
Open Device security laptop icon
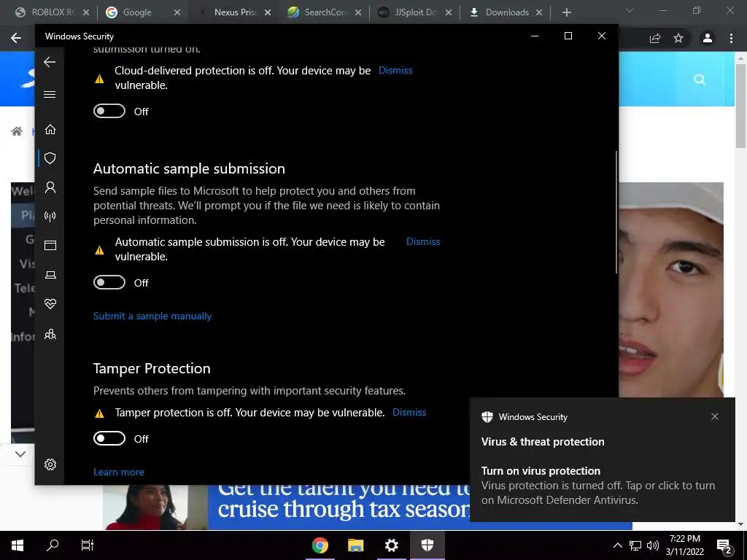[50, 275]
